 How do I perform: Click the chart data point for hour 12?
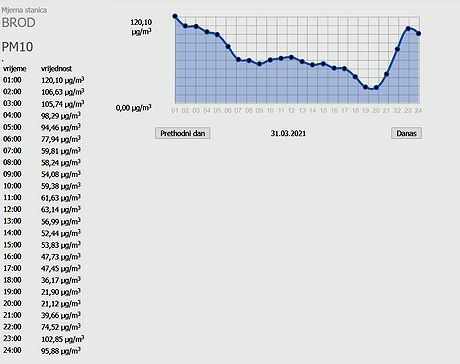click(x=292, y=57)
